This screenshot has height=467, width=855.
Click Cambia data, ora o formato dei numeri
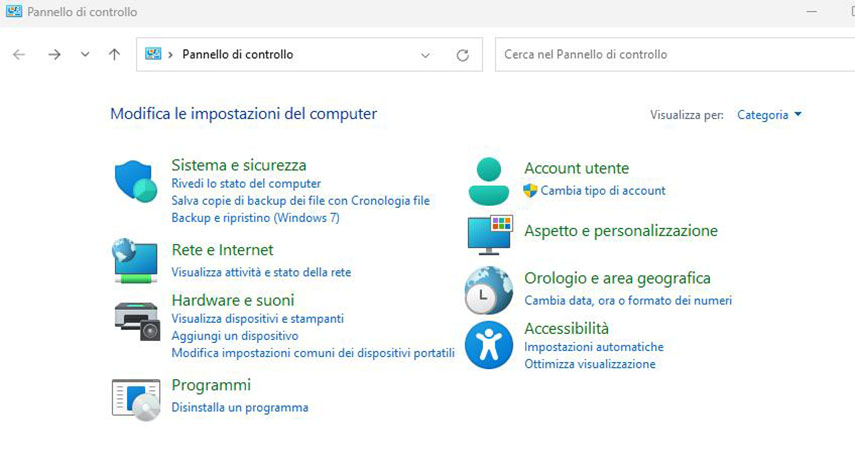[628, 300]
